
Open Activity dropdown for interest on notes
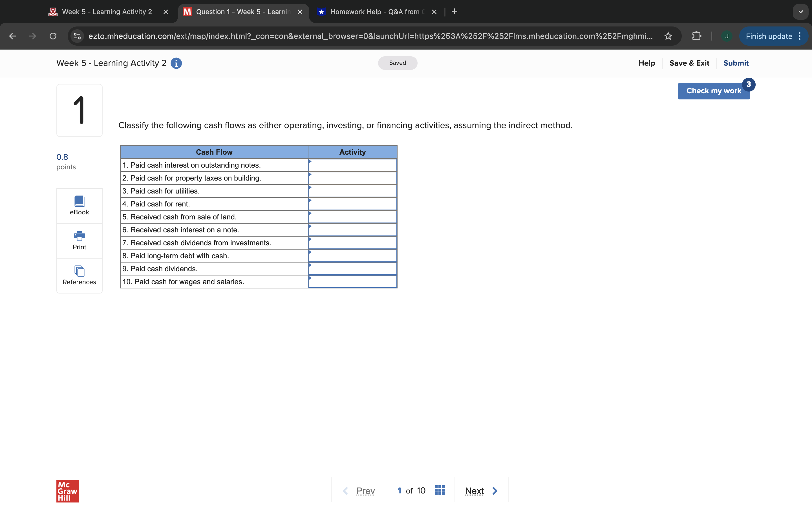pos(352,165)
